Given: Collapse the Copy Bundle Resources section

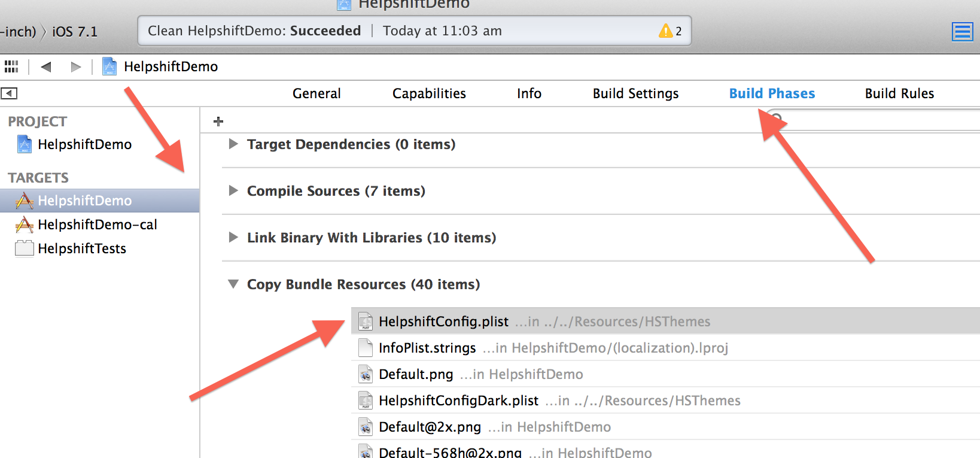Looking at the screenshot, I should point(233,284).
